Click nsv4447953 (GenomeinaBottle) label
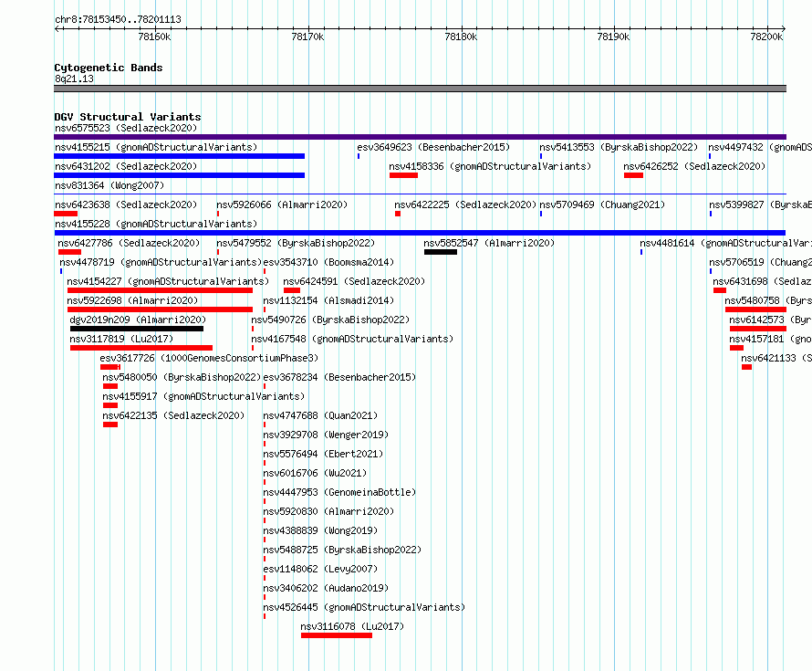 (339, 492)
